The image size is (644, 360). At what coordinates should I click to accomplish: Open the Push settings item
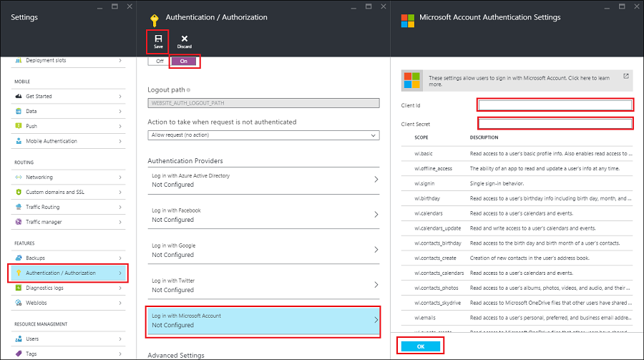[68, 126]
